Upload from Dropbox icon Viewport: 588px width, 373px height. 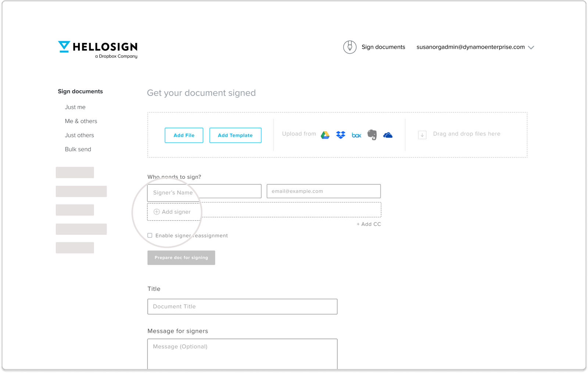pos(341,135)
